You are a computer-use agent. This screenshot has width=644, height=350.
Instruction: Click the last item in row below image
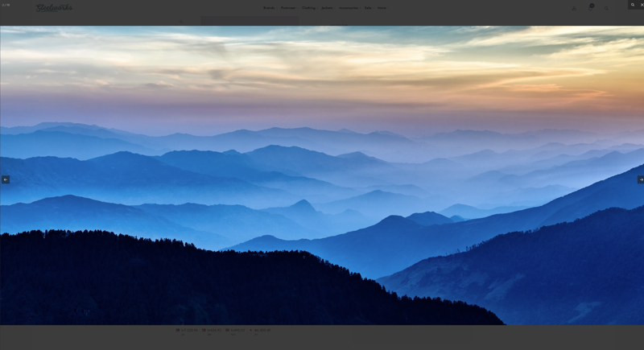coord(261,330)
